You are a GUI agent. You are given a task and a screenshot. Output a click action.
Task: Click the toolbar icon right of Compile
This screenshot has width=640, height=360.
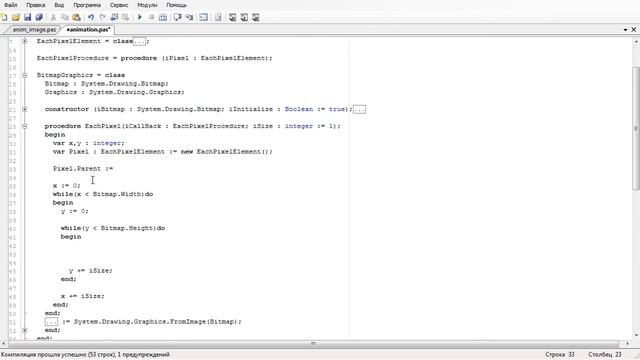(178, 17)
